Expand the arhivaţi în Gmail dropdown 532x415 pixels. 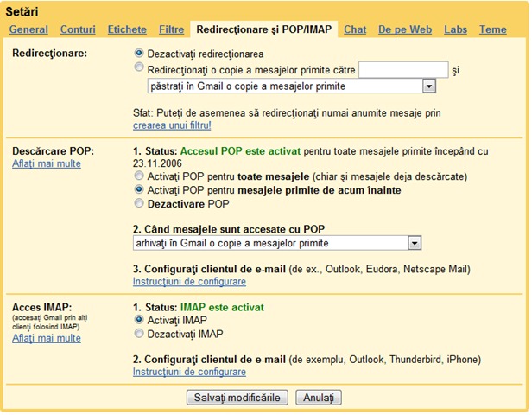277,243
